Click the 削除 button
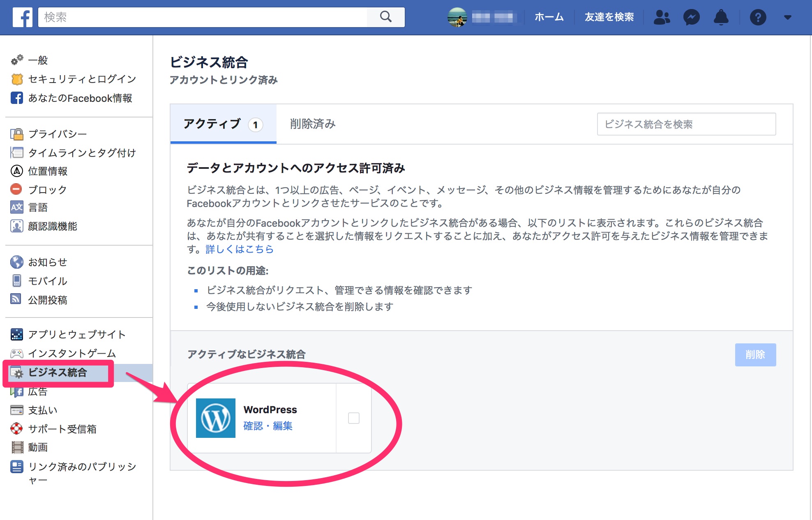812x520 pixels. coord(755,354)
